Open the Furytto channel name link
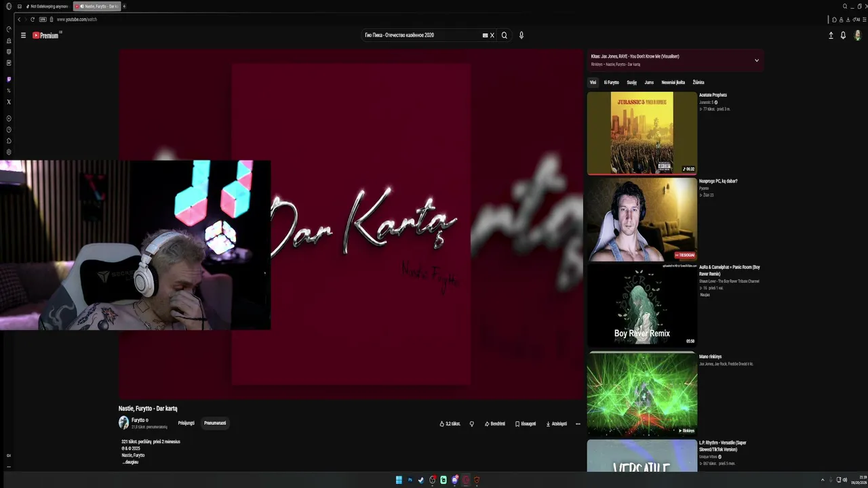868x488 pixels. 138,420
